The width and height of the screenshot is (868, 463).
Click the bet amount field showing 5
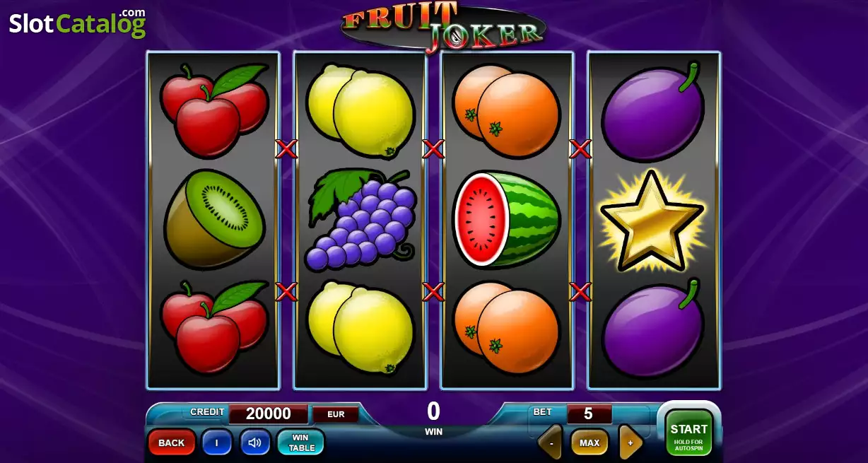tap(588, 414)
